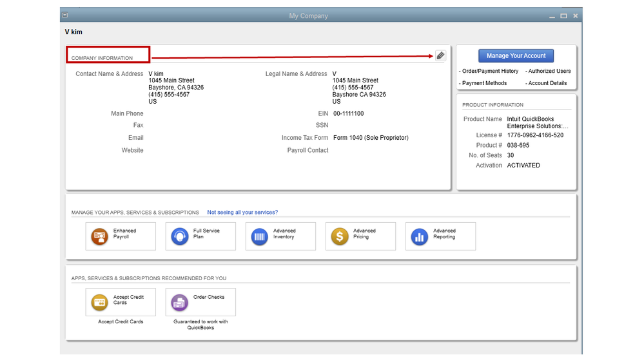Click the pencil edit company information icon

click(x=440, y=55)
